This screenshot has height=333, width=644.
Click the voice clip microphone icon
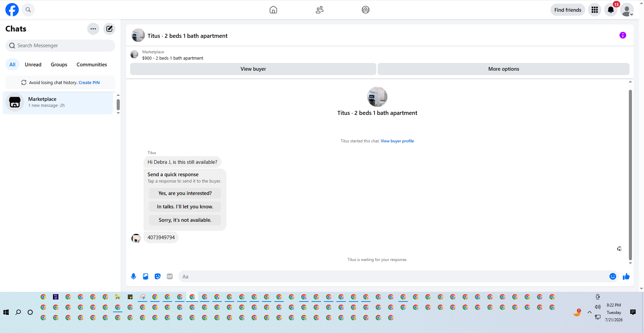click(x=133, y=276)
